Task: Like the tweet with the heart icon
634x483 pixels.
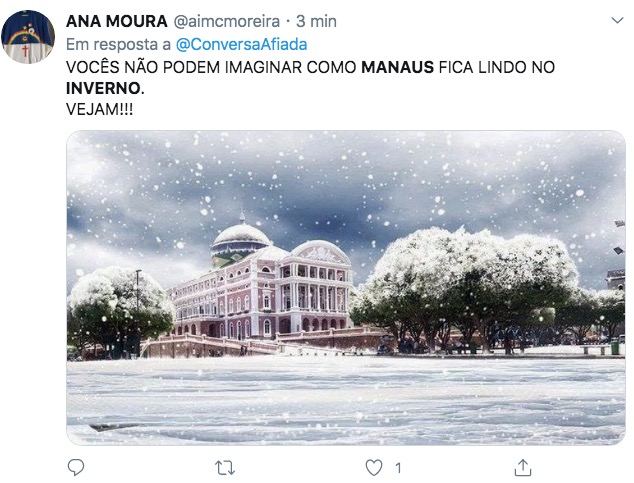Action: (374, 468)
